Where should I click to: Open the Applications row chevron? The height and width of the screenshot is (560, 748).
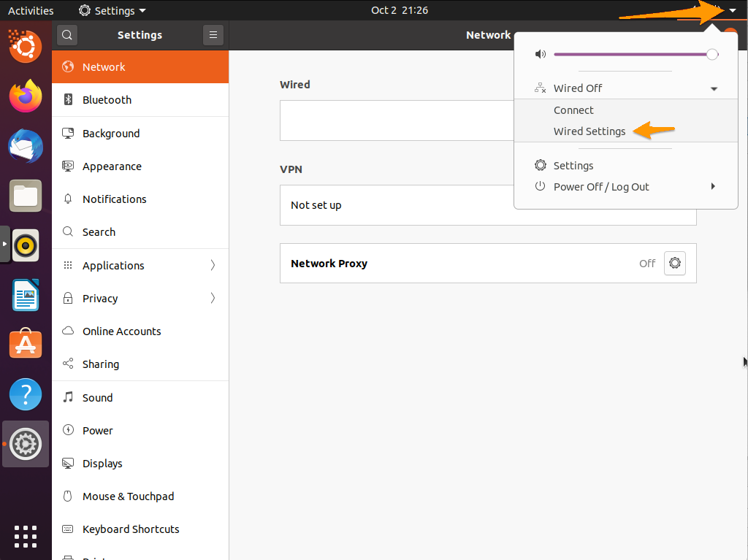coord(212,265)
